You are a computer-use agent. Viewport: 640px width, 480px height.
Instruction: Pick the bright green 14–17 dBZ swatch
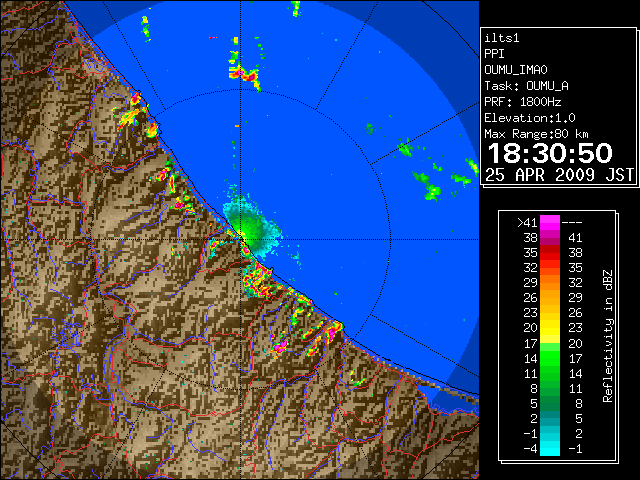click(x=550, y=358)
